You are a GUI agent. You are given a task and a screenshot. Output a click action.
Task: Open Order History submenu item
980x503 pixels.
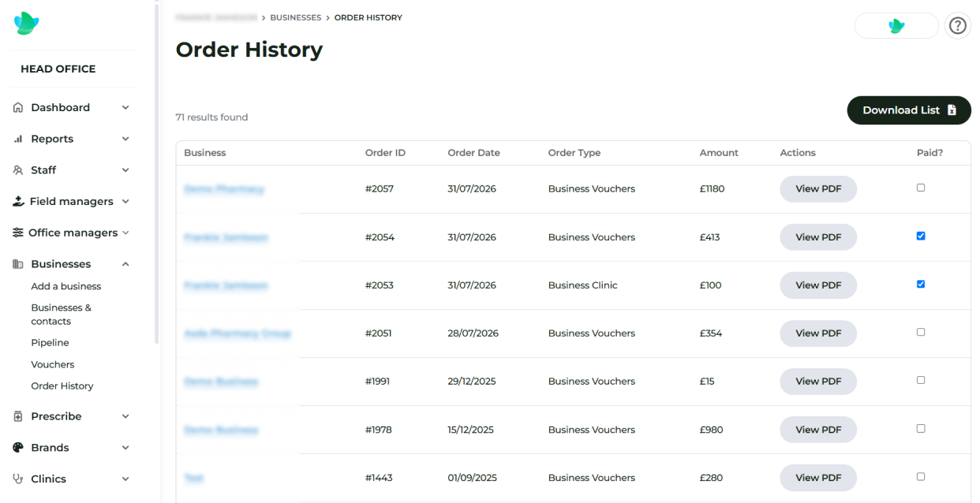pyautogui.click(x=62, y=386)
